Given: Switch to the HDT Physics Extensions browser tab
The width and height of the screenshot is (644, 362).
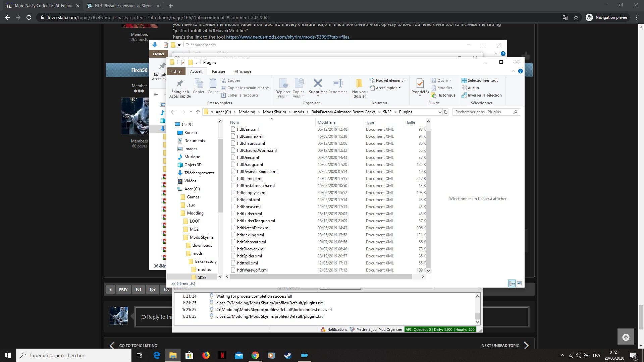Looking at the screenshot, I should [123, 6].
